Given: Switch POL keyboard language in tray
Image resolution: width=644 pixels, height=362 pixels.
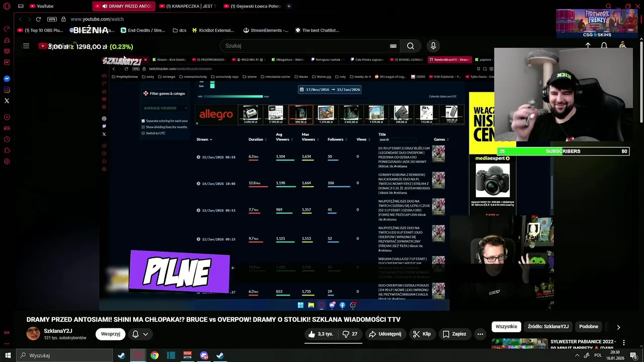Looking at the screenshot, I should coord(598,355).
